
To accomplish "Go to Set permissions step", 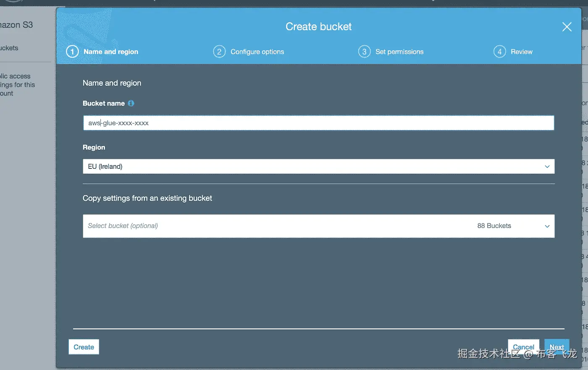I will 399,52.
